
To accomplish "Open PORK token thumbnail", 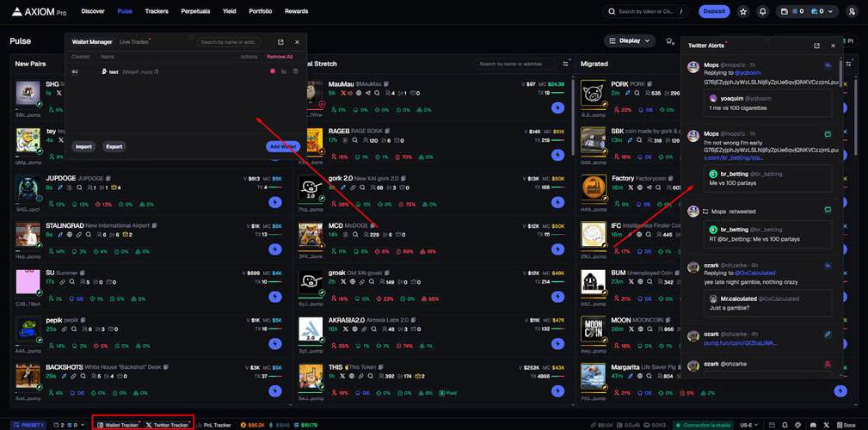I will [593, 93].
